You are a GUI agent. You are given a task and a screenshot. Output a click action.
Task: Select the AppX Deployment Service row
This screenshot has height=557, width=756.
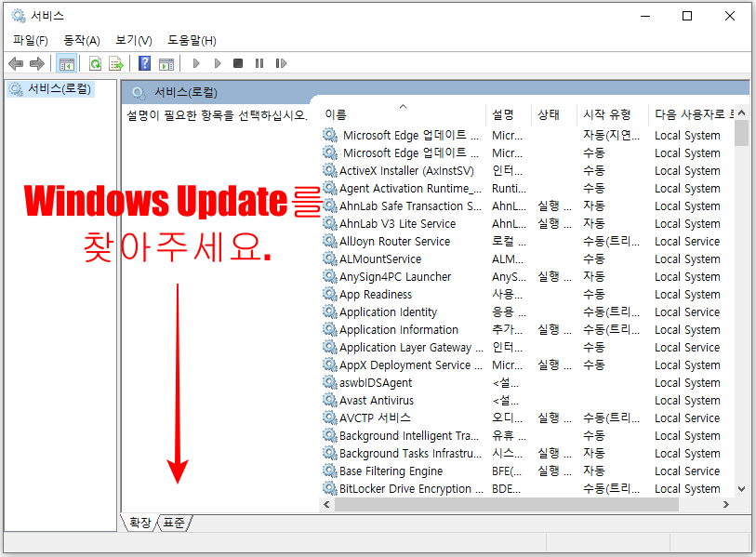pyautogui.click(x=526, y=365)
